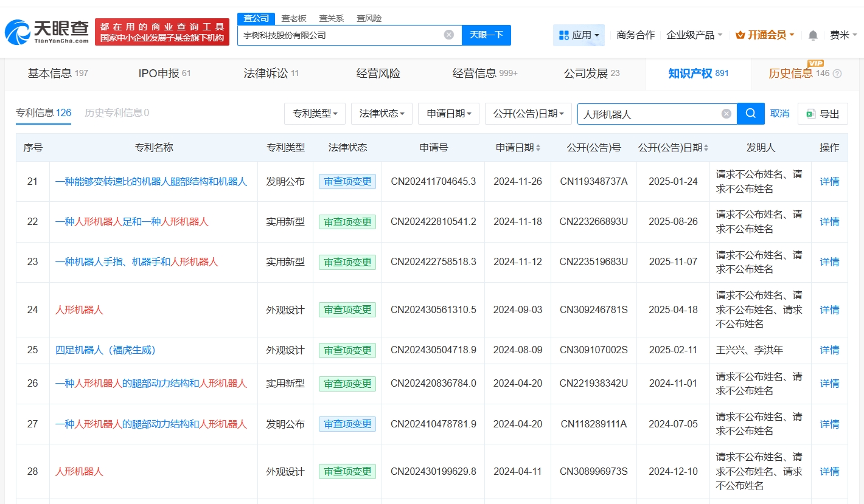Open patent 四足机器人（福虎生威）

pyautogui.click(x=106, y=350)
